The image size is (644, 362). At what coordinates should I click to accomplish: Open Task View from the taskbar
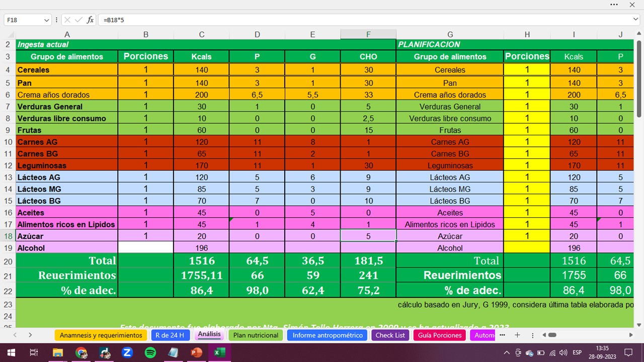pos(33,353)
